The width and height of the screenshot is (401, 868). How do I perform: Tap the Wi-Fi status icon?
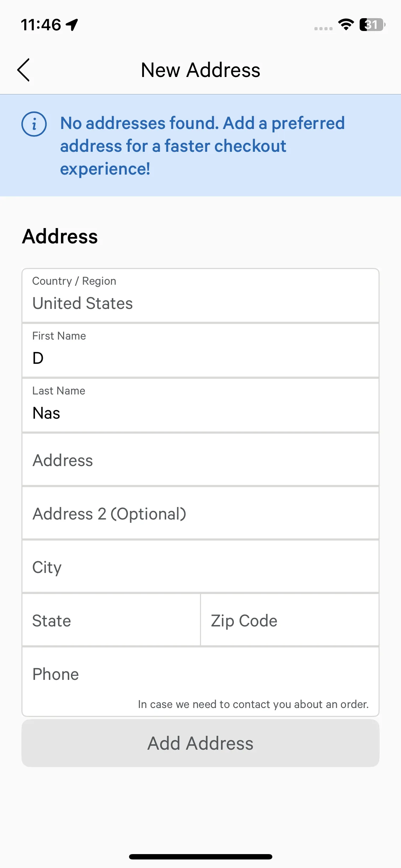point(346,25)
